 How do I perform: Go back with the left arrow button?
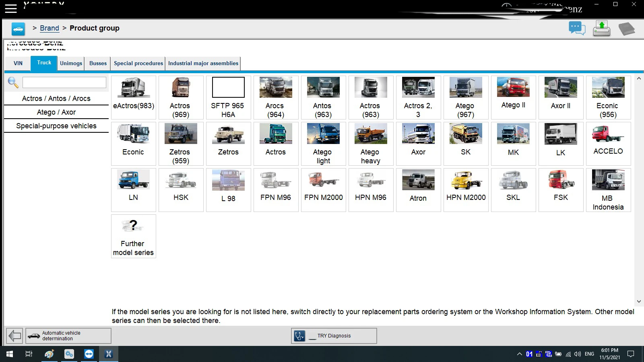[x=14, y=335]
